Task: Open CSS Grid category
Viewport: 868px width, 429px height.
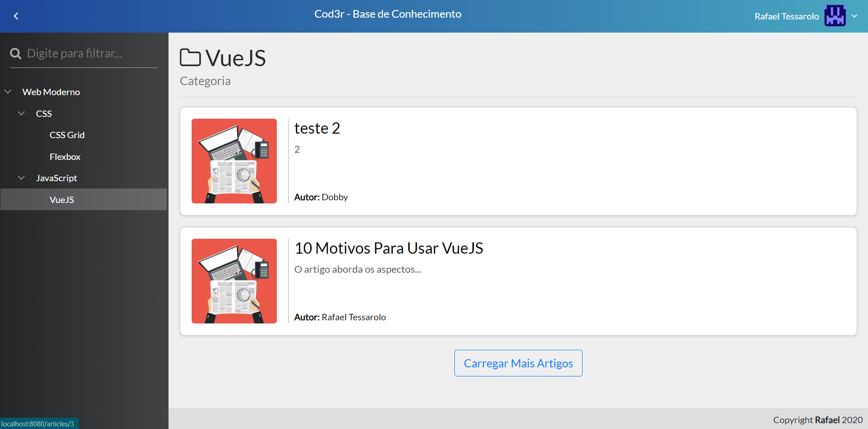Action: (x=67, y=135)
